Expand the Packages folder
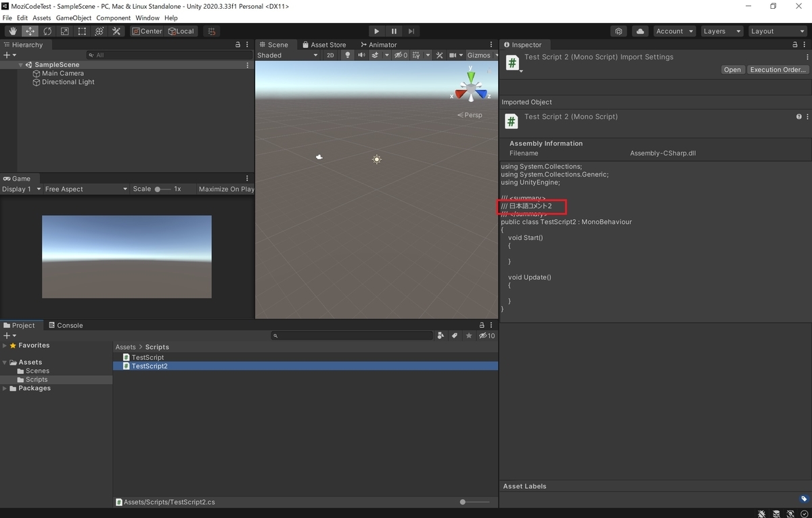Image resolution: width=812 pixels, height=518 pixels. (x=5, y=388)
